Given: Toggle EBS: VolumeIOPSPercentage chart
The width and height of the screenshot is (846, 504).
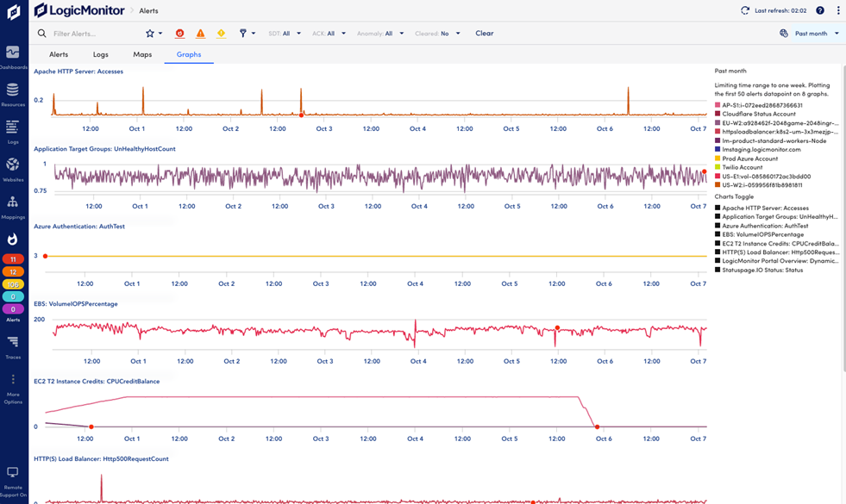Looking at the screenshot, I should 759,234.
